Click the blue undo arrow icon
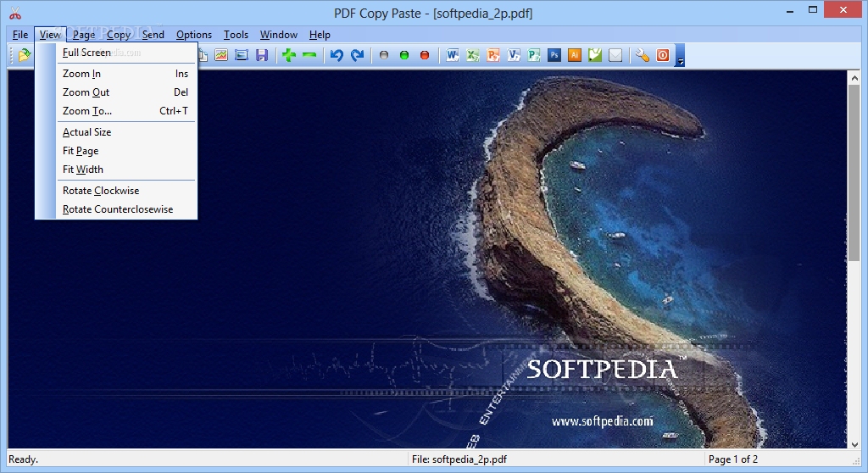The width and height of the screenshot is (868, 473). click(337, 55)
